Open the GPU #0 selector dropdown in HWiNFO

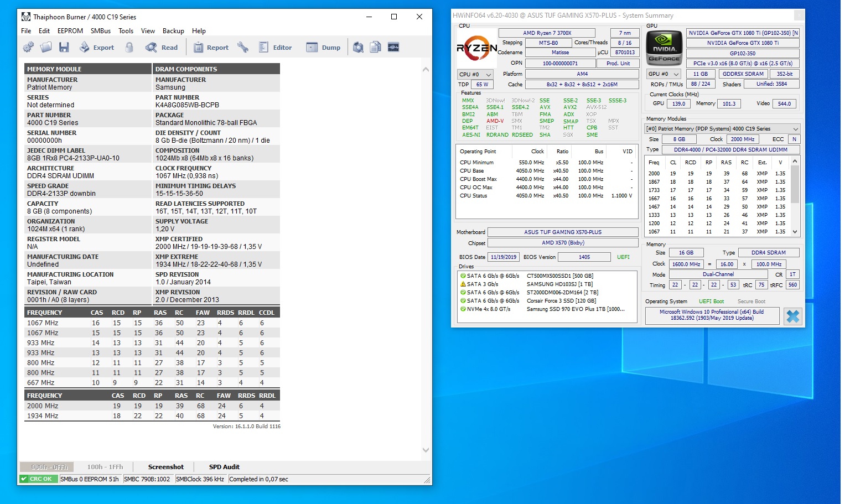tap(664, 74)
